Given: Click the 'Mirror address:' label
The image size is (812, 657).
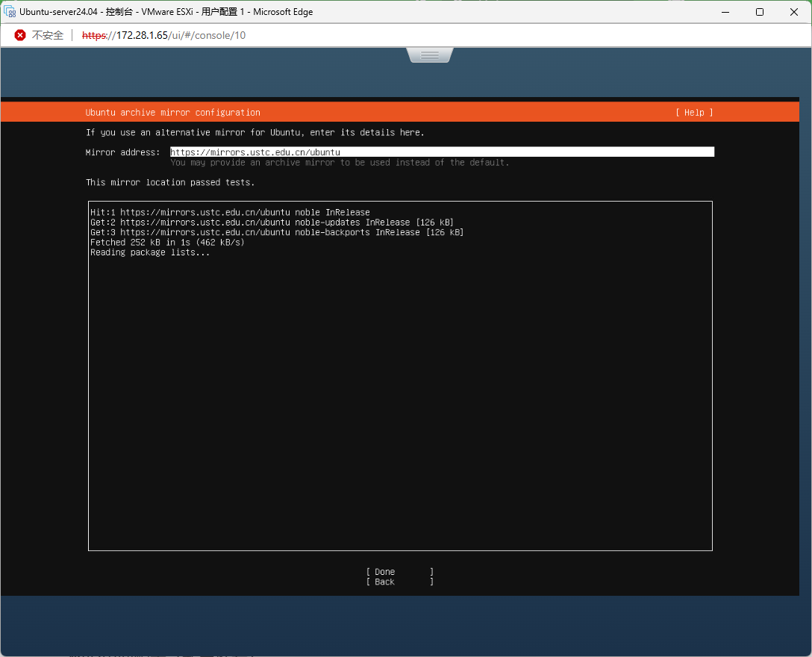Looking at the screenshot, I should [x=122, y=152].
